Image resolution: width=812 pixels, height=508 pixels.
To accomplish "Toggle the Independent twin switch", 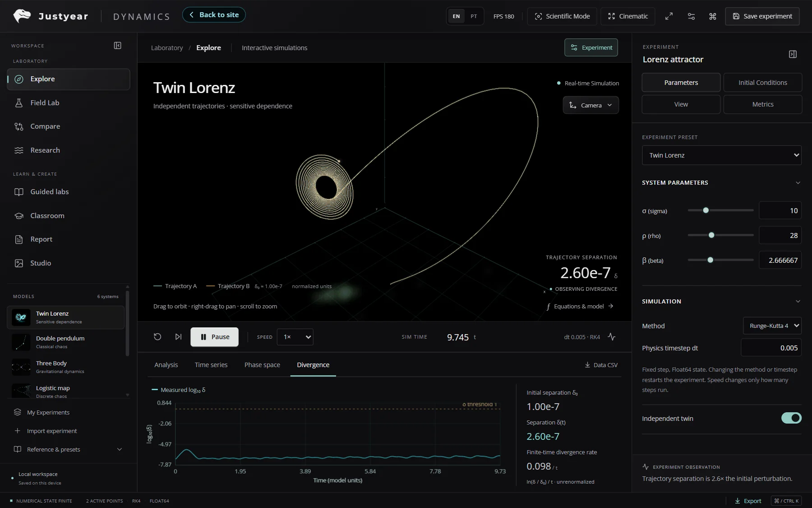I will [791, 418].
